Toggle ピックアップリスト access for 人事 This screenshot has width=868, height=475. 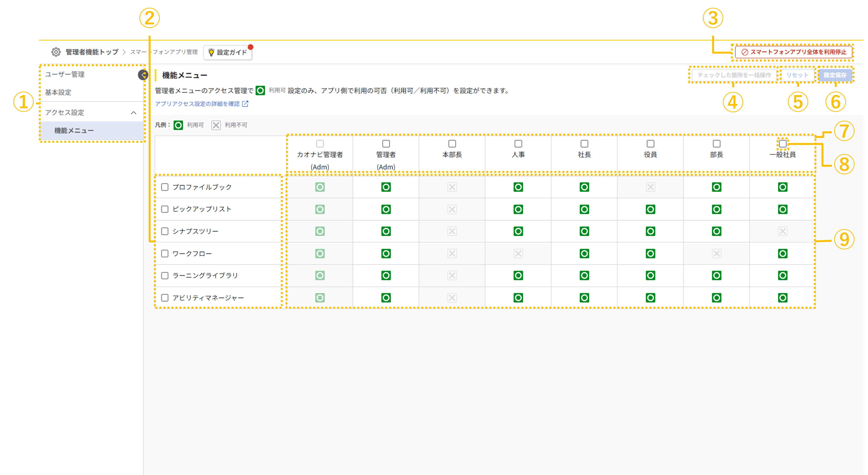pyautogui.click(x=518, y=209)
